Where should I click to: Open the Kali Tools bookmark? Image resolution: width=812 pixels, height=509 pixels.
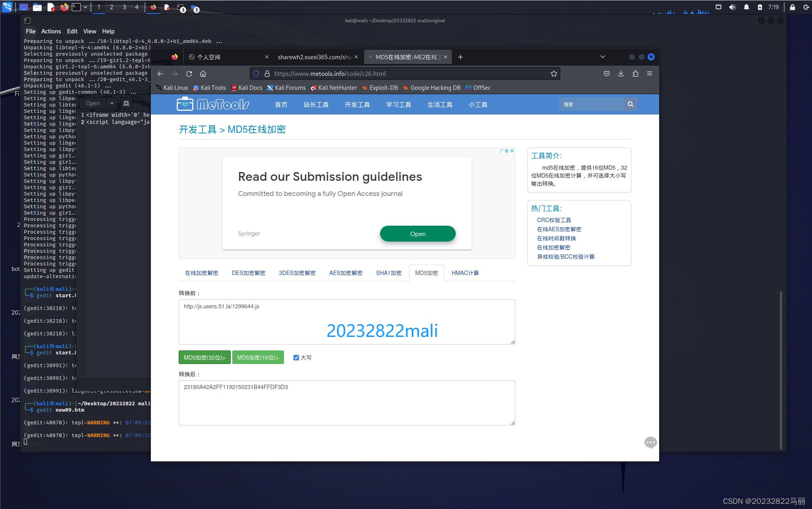point(209,88)
